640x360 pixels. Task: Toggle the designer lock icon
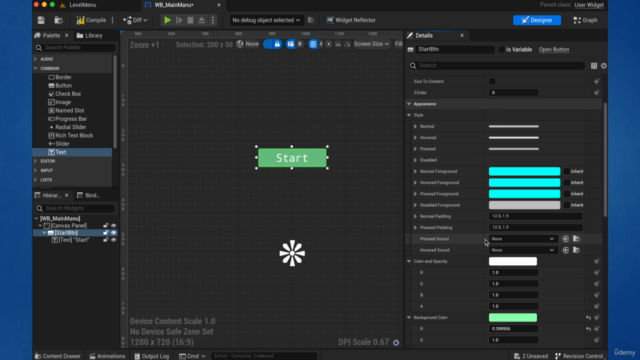pyautogui.click(x=277, y=44)
